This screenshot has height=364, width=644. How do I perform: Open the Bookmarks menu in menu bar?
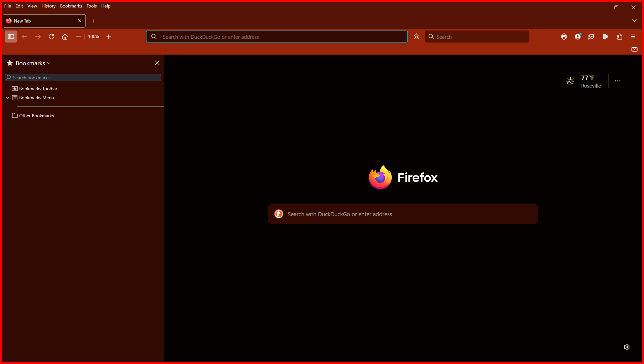point(71,6)
